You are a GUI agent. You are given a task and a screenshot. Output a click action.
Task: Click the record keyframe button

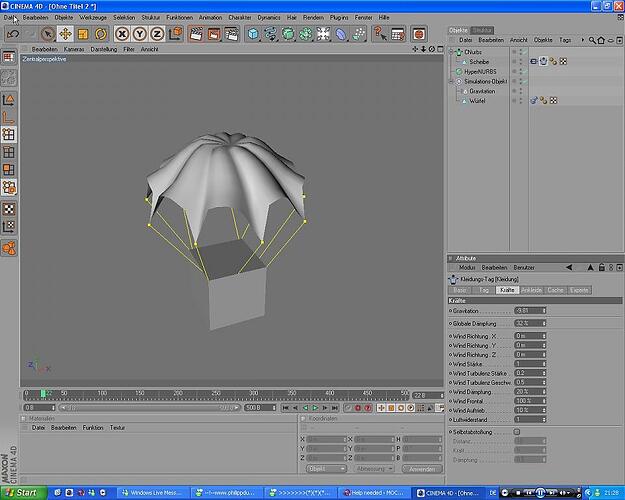[358, 408]
